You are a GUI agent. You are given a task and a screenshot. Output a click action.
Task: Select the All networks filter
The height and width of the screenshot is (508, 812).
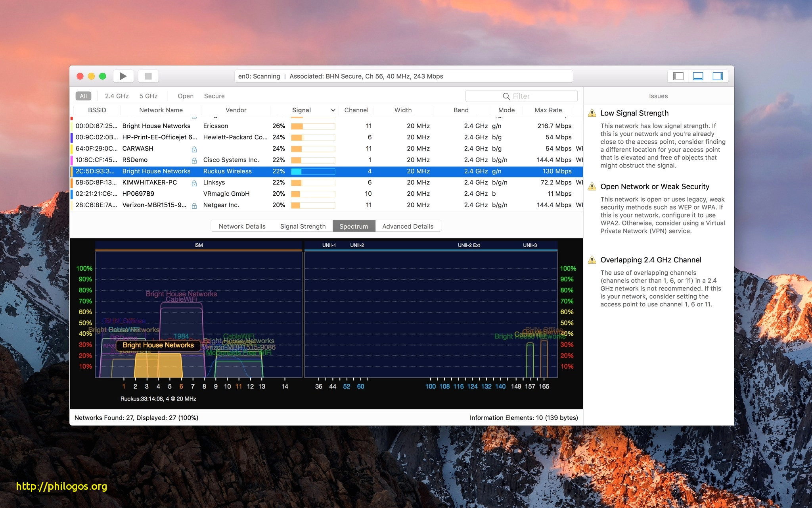[84, 95]
